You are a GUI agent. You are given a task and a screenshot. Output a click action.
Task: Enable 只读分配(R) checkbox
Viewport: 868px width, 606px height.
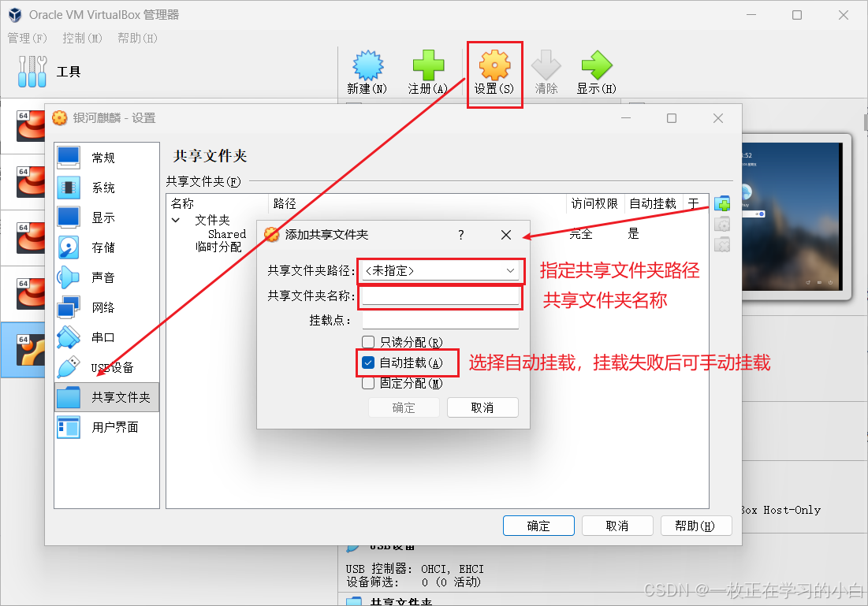(x=368, y=342)
